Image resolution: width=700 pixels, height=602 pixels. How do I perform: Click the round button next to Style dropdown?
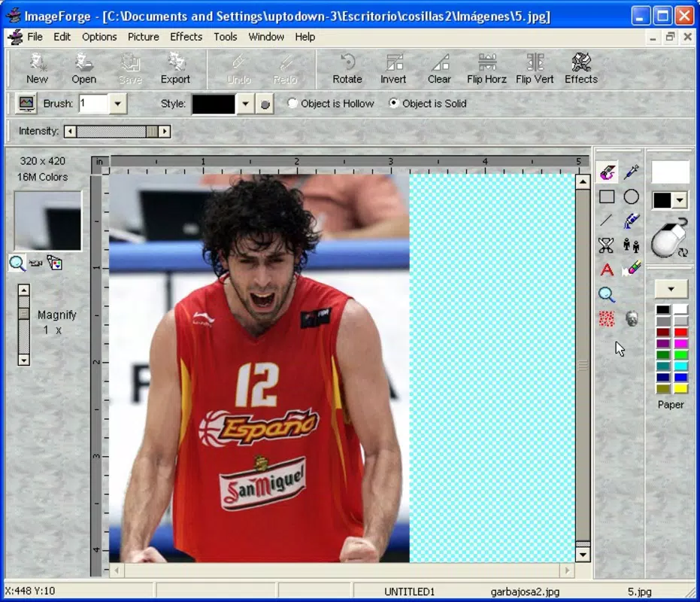[x=265, y=104]
